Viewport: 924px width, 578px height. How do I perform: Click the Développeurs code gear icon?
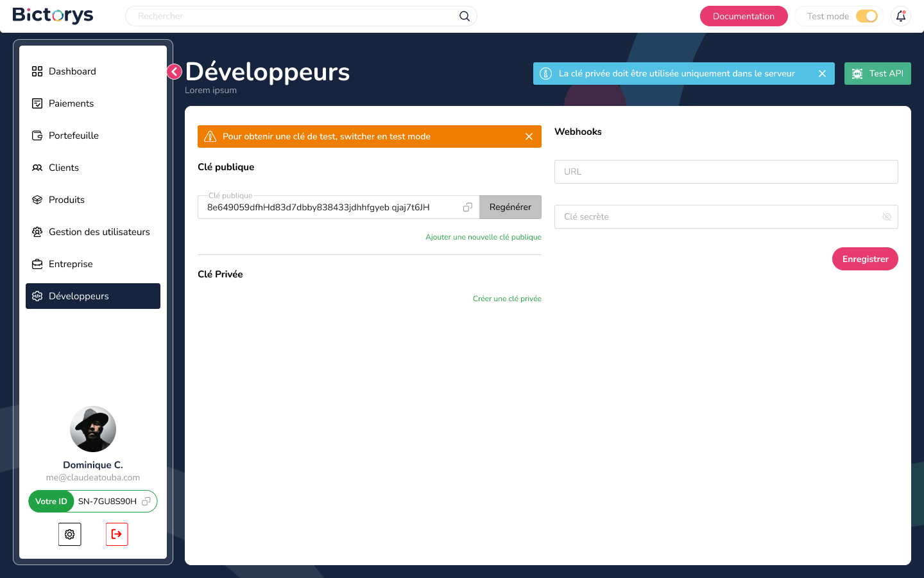(x=37, y=296)
